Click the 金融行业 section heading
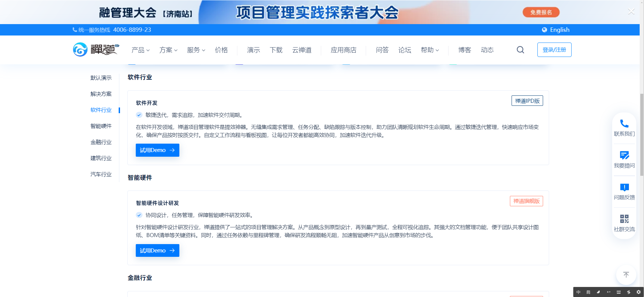The image size is (644, 297). (140, 278)
